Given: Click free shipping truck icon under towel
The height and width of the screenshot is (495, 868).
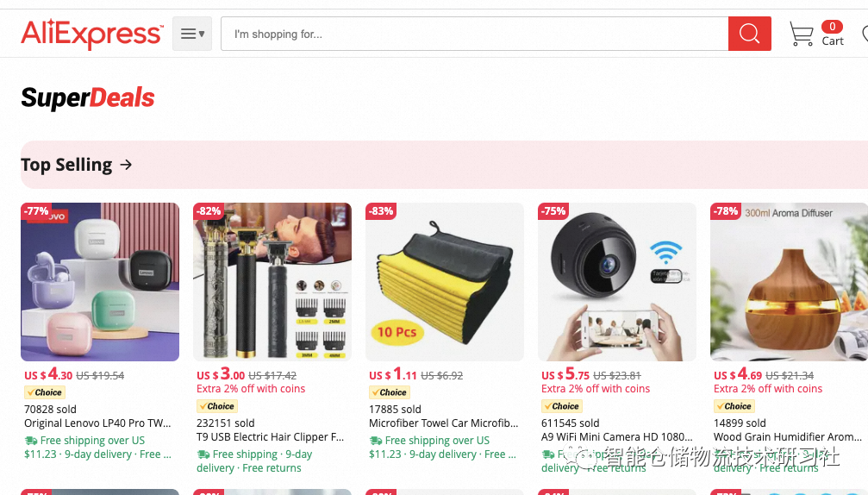Looking at the screenshot, I should (x=376, y=441).
